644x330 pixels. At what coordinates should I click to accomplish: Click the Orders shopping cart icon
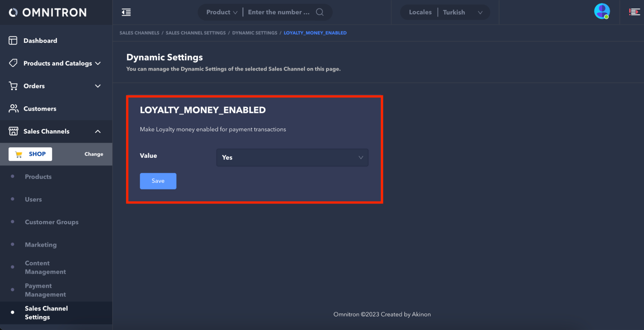[x=13, y=86]
